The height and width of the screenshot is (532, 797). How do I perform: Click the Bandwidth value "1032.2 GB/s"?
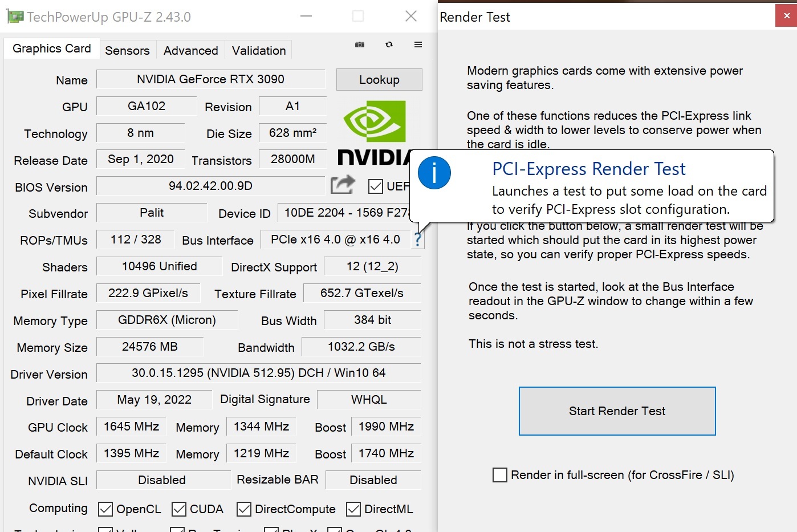tap(361, 347)
